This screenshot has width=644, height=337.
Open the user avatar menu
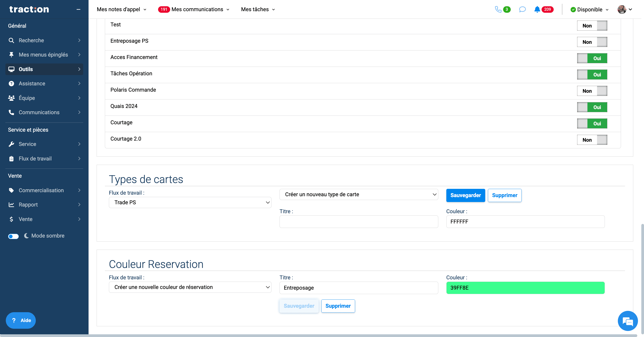coord(625,9)
